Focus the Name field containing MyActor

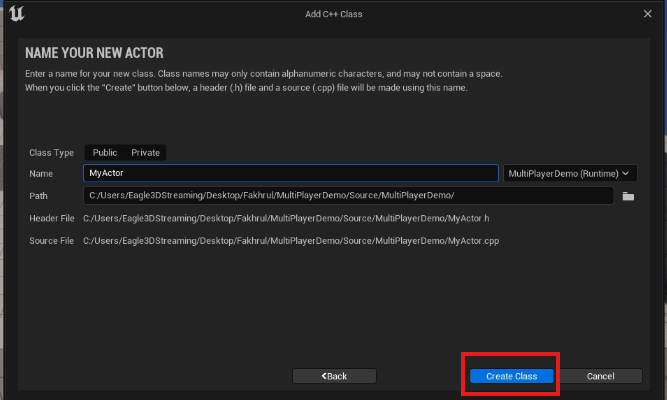290,173
